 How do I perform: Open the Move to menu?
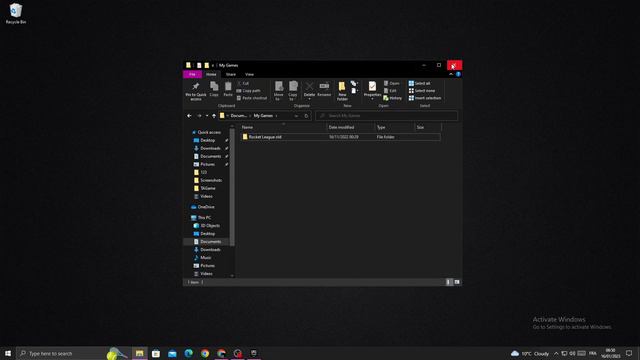279,91
